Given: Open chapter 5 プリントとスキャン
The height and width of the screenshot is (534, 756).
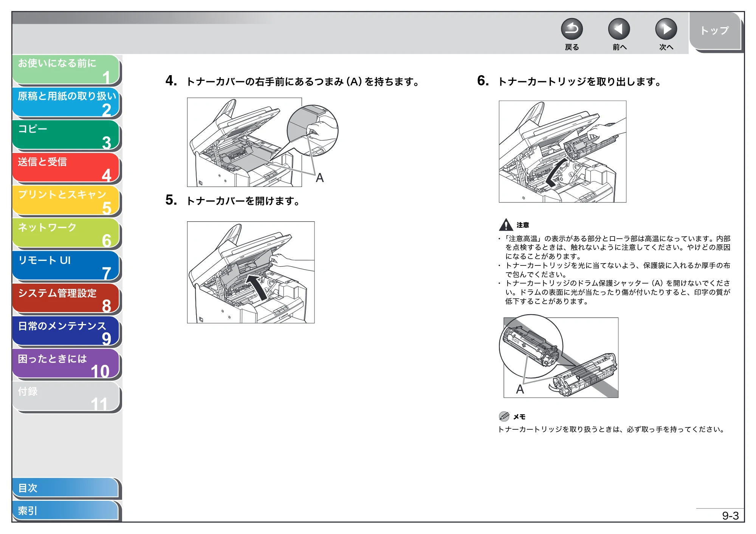Looking at the screenshot, I should (x=66, y=201).
